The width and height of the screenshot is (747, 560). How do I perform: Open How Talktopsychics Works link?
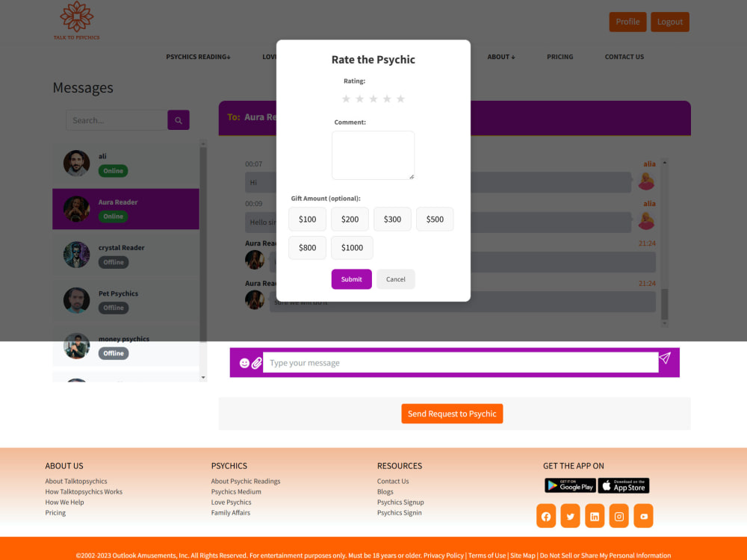(x=84, y=492)
